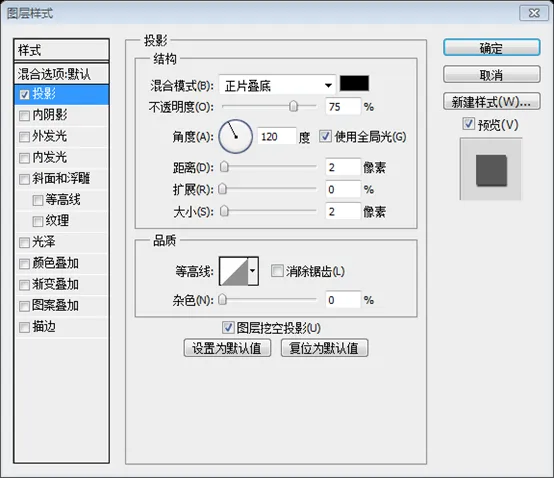Click the contour curve thumbnail

[x=234, y=271]
